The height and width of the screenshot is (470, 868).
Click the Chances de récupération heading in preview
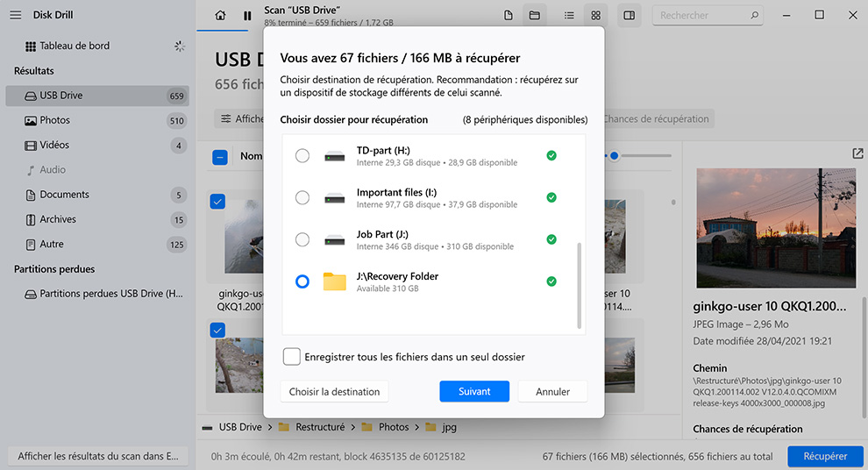(747, 429)
